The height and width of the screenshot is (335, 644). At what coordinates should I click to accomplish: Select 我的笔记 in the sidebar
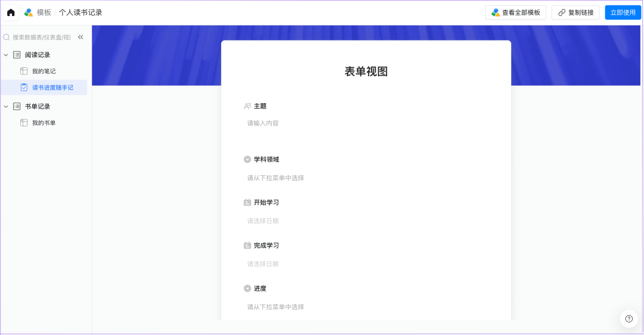[x=44, y=71]
